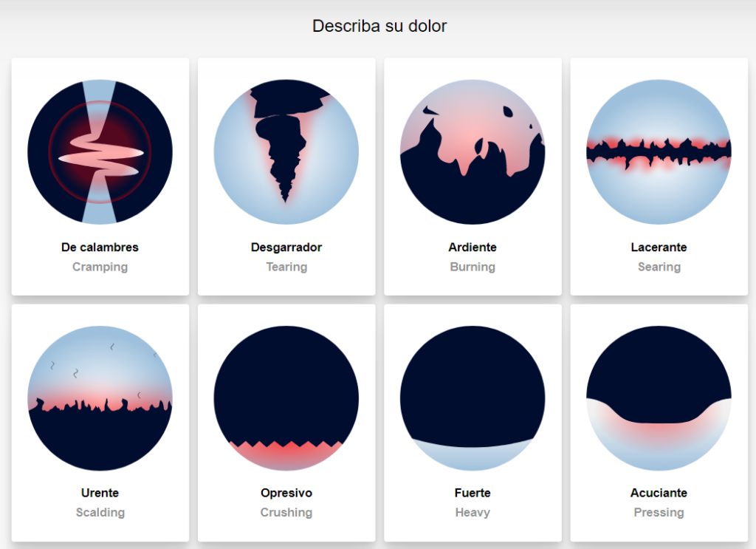Image resolution: width=756 pixels, height=549 pixels.
Task: Select the Fuerte heavy pain illustration
Action: click(472, 398)
